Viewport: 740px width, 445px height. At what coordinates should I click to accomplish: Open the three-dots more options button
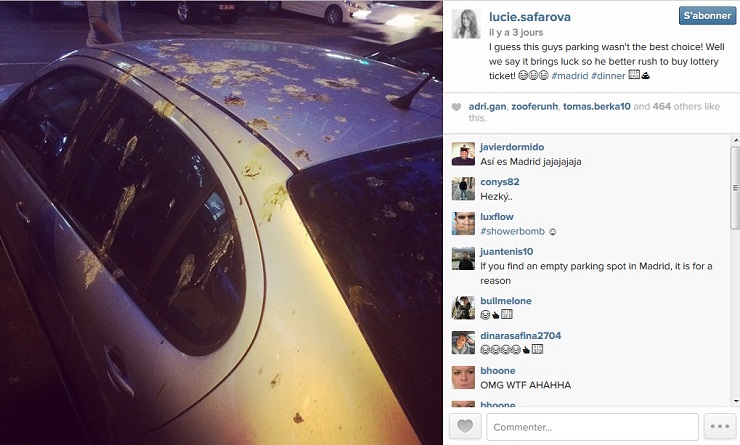(720, 427)
